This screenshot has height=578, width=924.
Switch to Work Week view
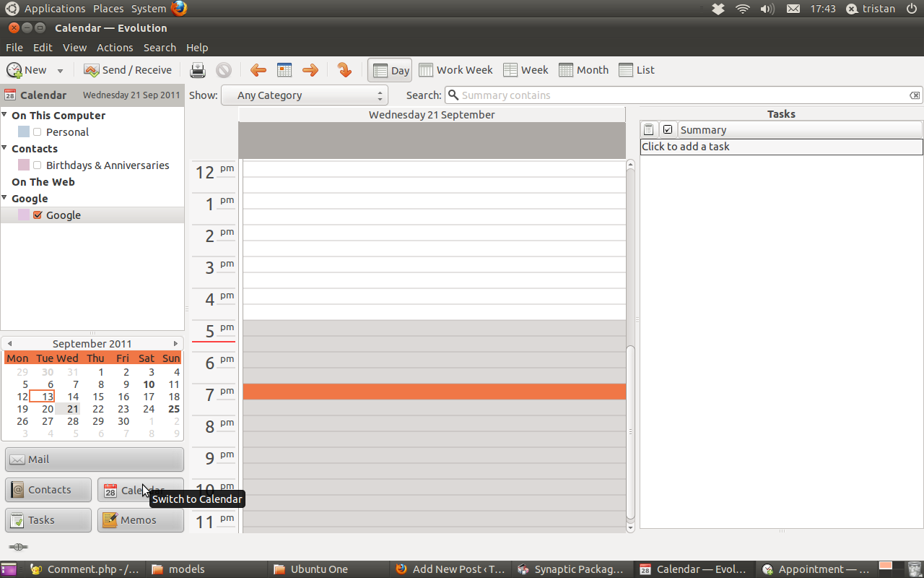[x=456, y=70]
